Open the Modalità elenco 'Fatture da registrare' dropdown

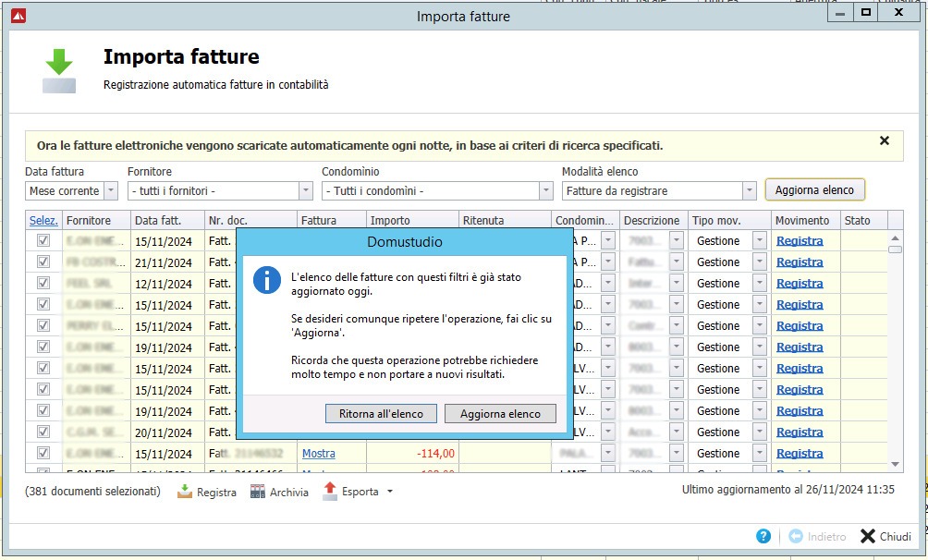(x=750, y=190)
